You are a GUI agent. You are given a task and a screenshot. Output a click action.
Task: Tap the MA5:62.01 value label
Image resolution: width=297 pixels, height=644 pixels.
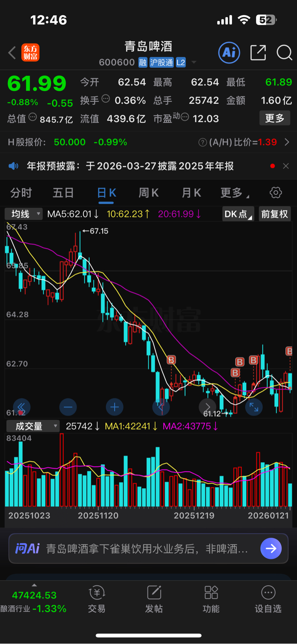[73, 214]
